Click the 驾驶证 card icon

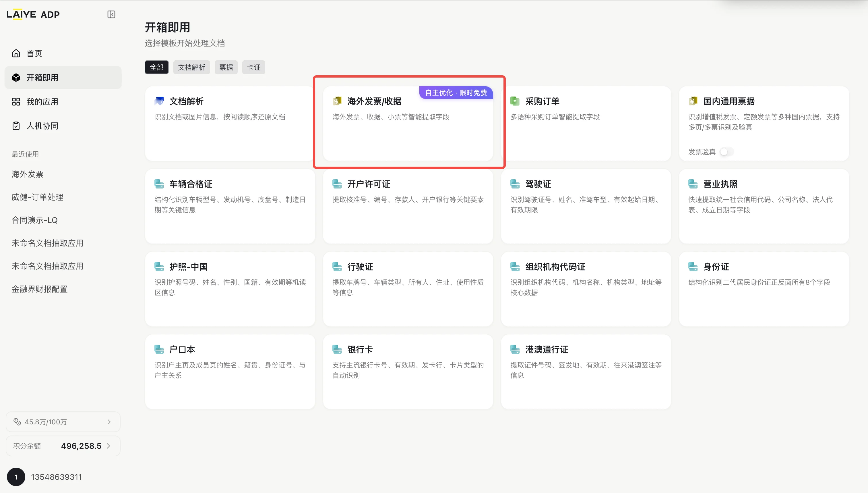tap(515, 184)
